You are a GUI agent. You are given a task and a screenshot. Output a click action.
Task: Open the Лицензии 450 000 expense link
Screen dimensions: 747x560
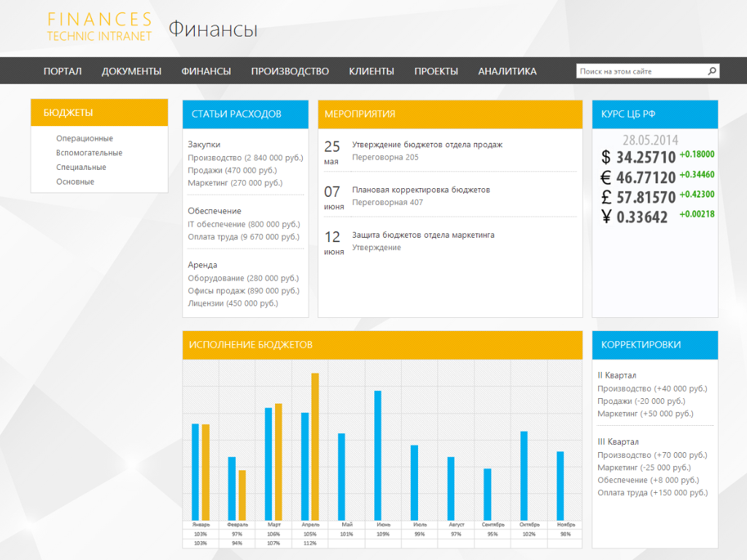pos(233,303)
